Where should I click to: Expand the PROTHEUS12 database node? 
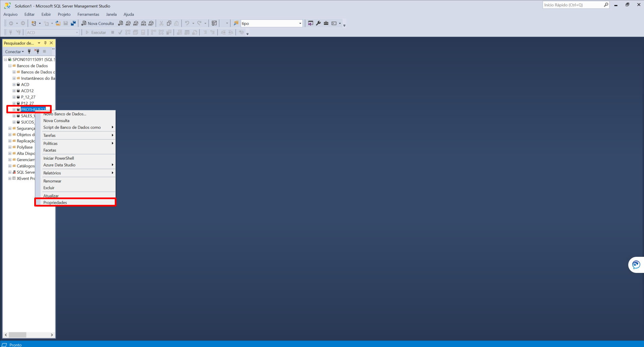pyautogui.click(x=14, y=110)
